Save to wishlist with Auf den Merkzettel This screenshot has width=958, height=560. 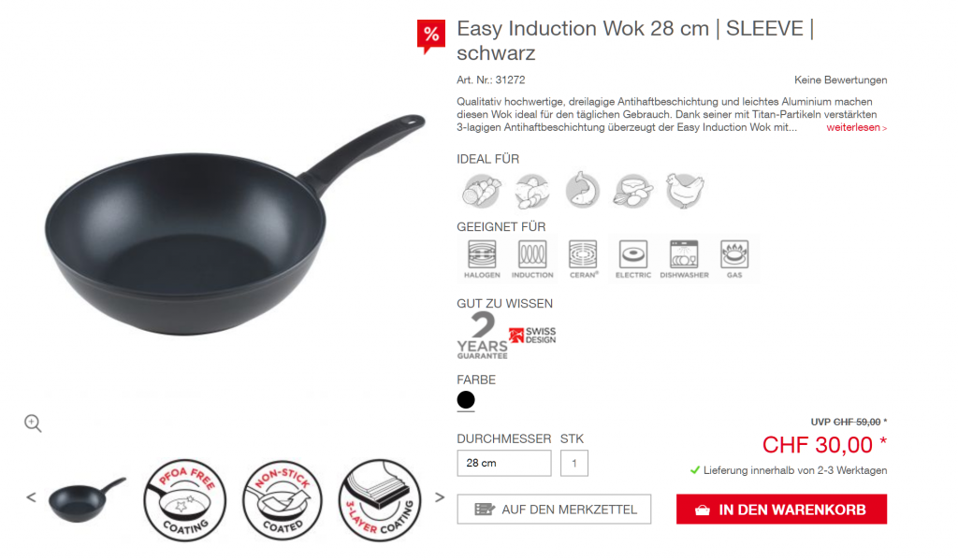coord(554,510)
